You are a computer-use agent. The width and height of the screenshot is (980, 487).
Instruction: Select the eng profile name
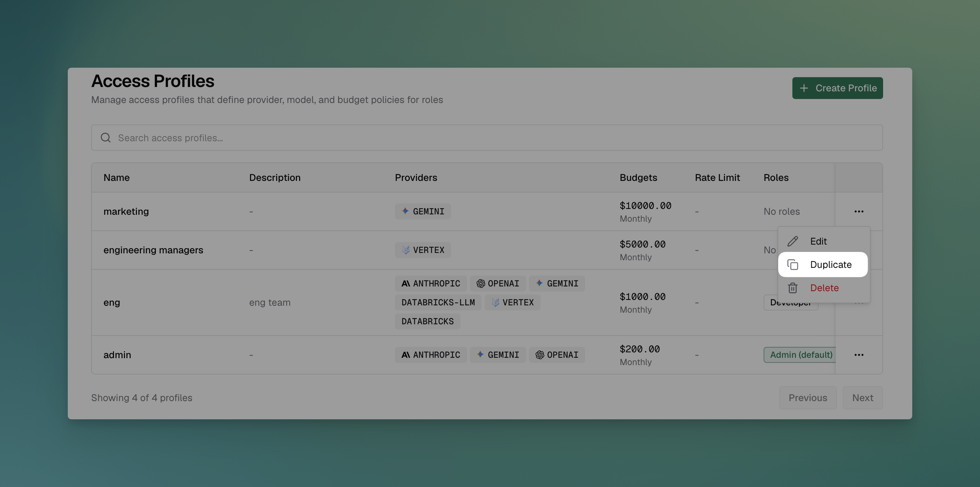[x=111, y=302]
